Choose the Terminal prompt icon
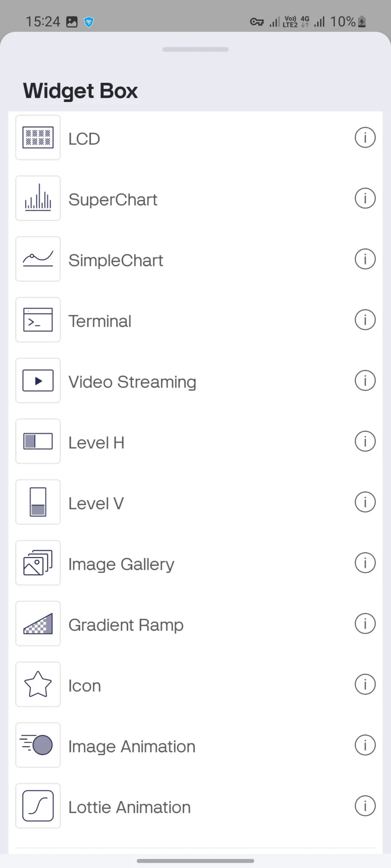This screenshot has height=868, width=391. coord(38,320)
